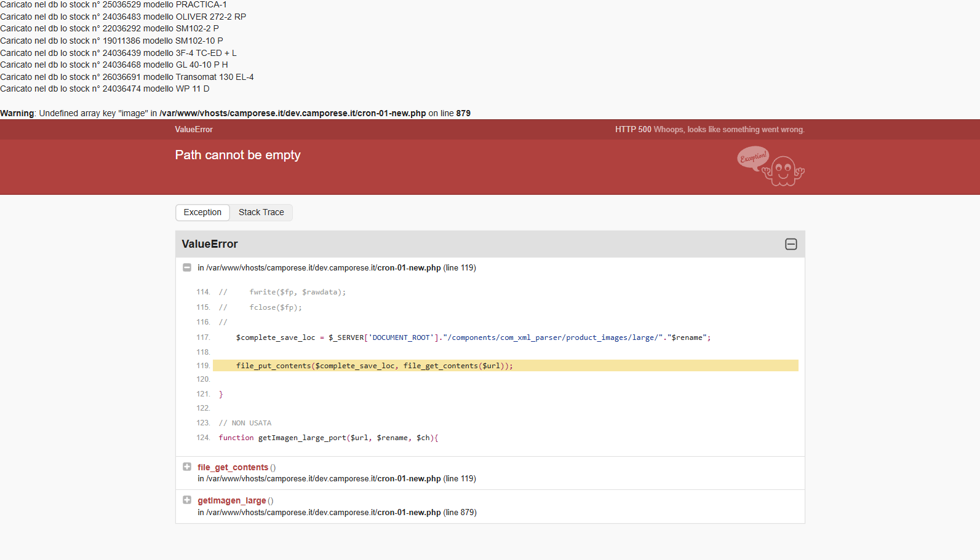The width and height of the screenshot is (980, 560).
Task: Click file path under getImagen_large entry
Action: coord(337,512)
